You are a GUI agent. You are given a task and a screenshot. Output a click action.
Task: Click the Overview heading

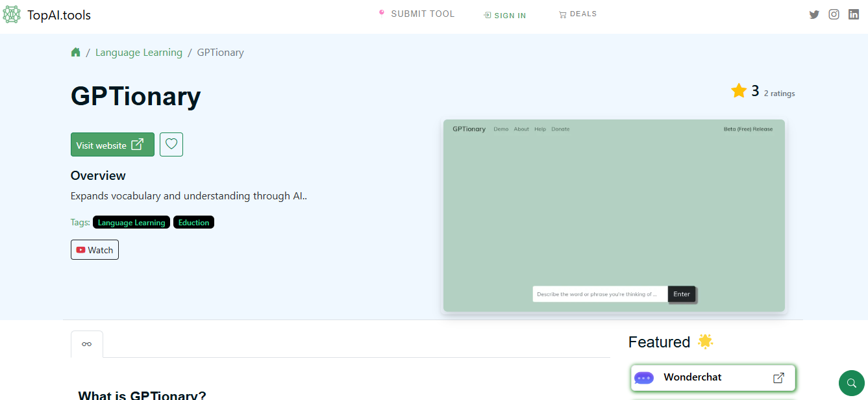click(x=98, y=175)
